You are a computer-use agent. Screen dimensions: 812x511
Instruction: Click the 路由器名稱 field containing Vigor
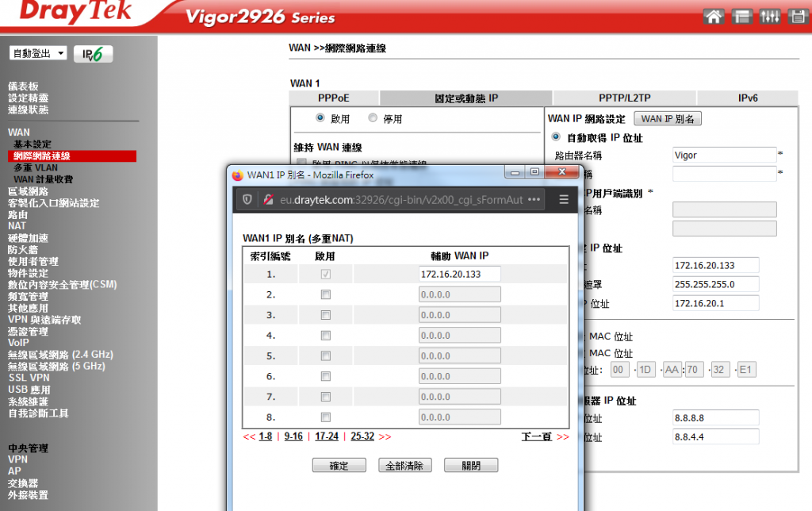point(725,155)
